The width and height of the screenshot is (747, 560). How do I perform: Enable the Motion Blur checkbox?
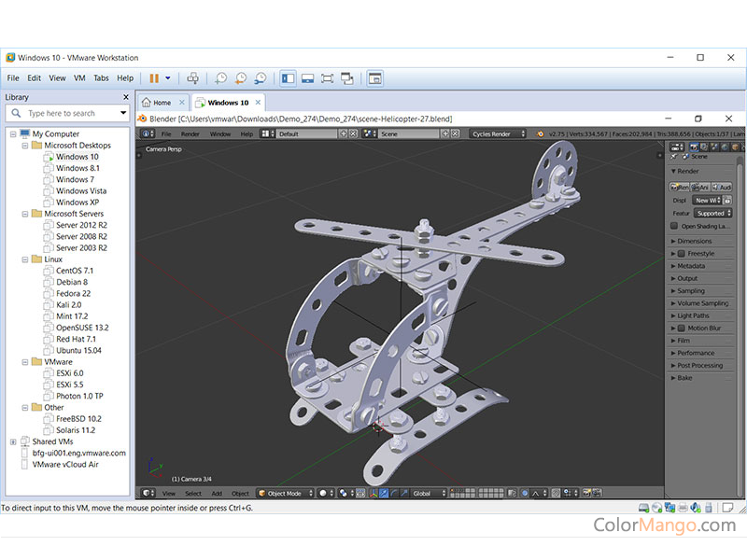pyautogui.click(x=682, y=329)
